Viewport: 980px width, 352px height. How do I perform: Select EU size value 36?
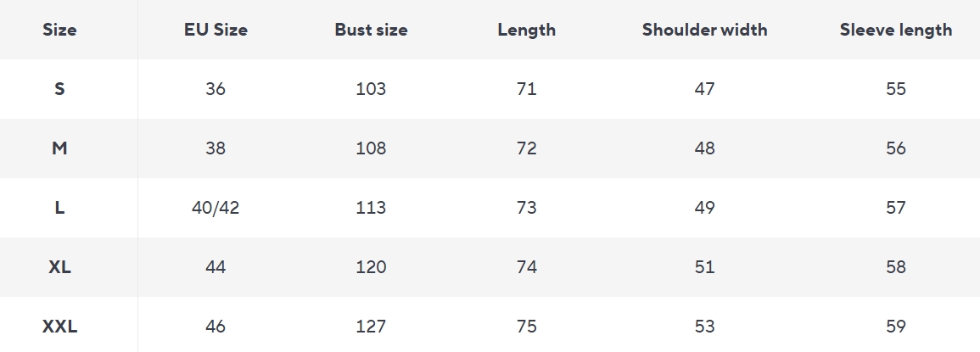216,89
